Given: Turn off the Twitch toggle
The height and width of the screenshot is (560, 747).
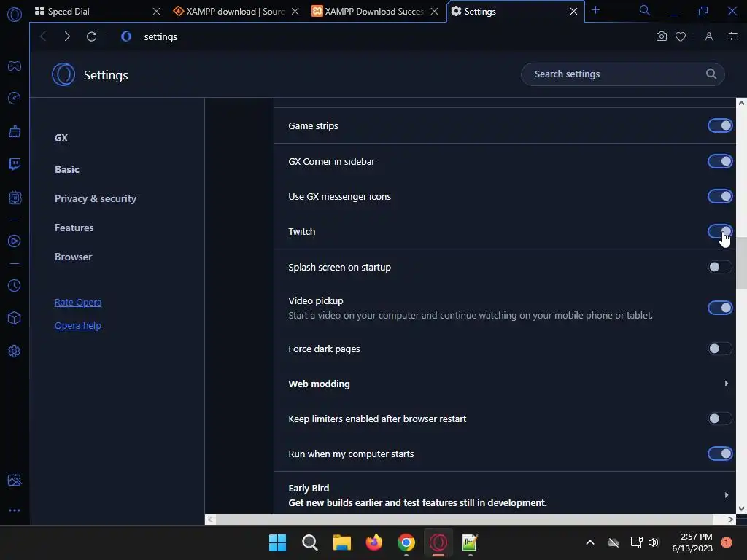Looking at the screenshot, I should [x=720, y=231].
